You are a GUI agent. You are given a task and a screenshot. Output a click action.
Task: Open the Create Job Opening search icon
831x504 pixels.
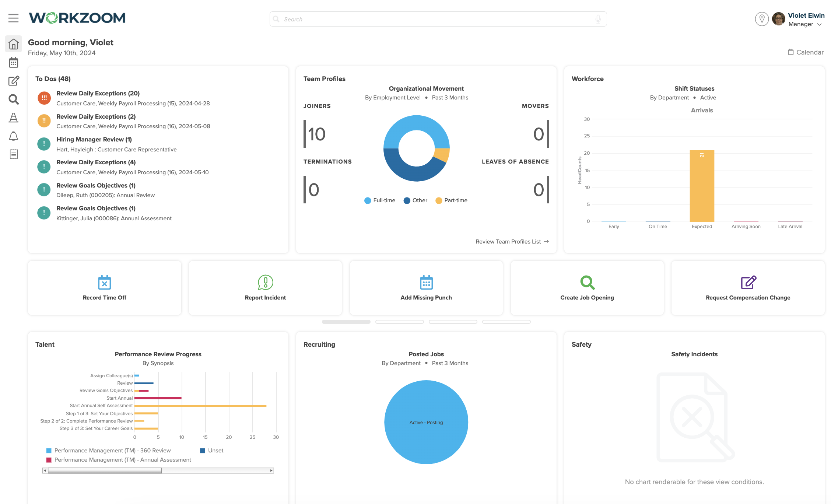point(586,282)
